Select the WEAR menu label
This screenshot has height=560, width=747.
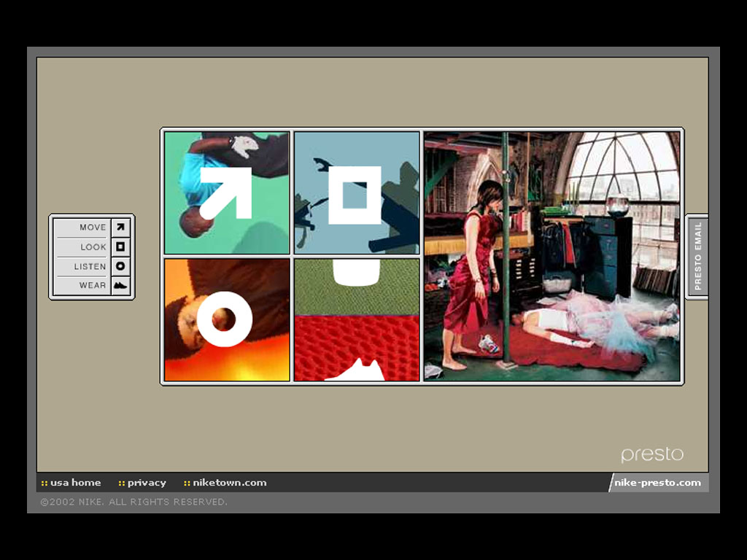[93, 285]
